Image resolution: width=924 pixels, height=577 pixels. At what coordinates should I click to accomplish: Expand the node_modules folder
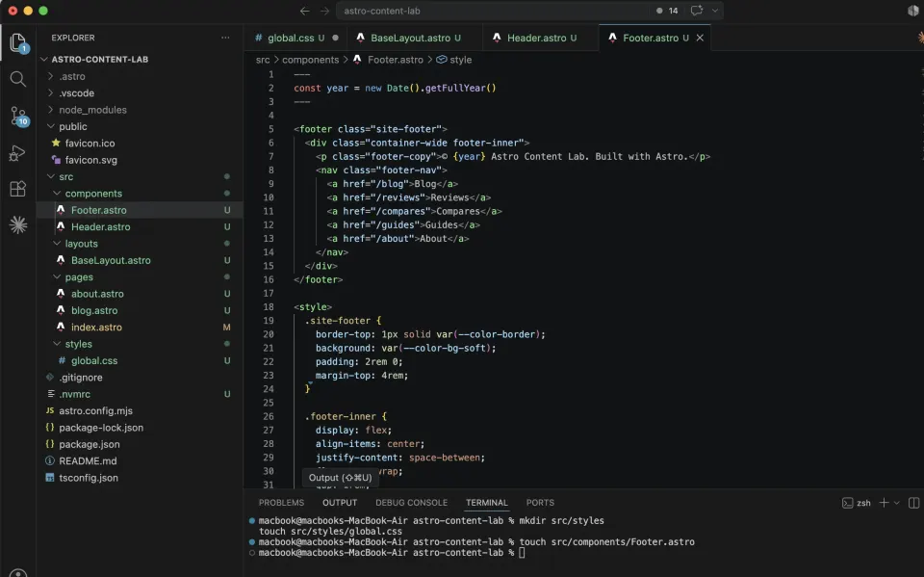(51, 110)
